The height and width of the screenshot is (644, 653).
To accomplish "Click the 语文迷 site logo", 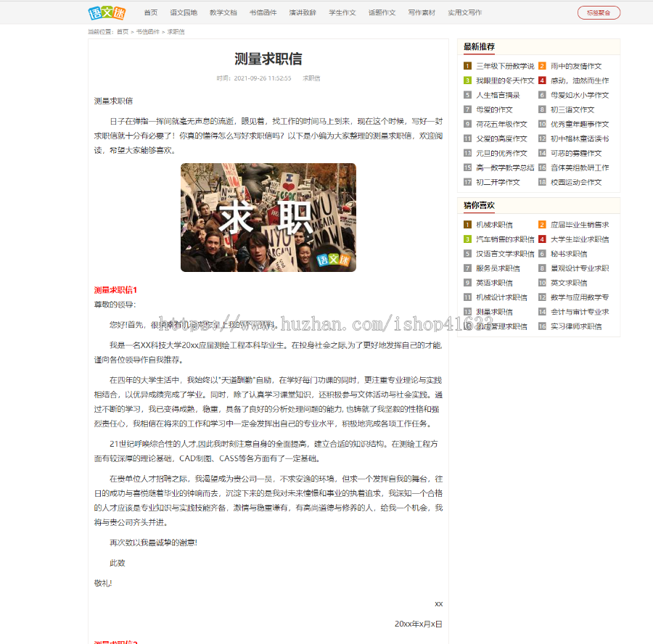I will (x=107, y=13).
